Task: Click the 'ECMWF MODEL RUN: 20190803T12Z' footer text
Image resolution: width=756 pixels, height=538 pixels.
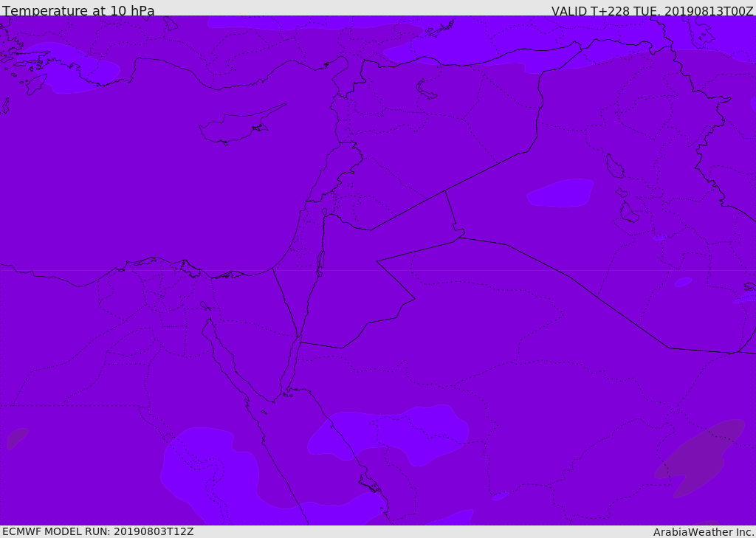Action: [98, 531]
